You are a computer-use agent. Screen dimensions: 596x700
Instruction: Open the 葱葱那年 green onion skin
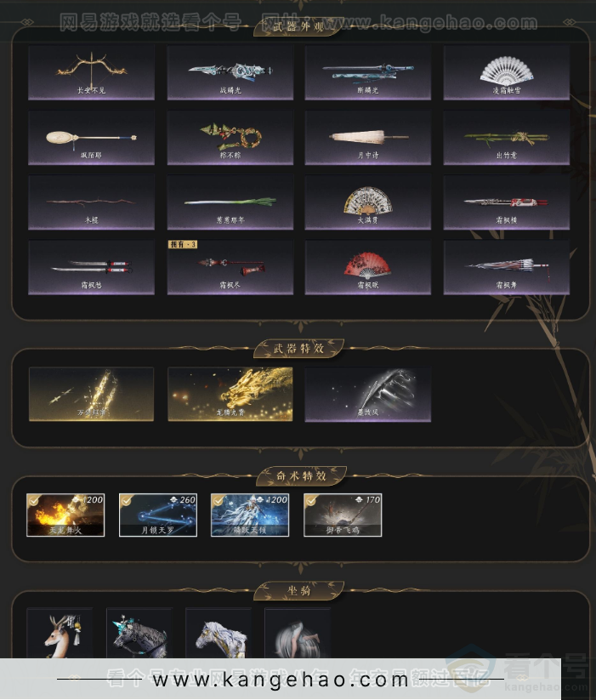point(230,202)
